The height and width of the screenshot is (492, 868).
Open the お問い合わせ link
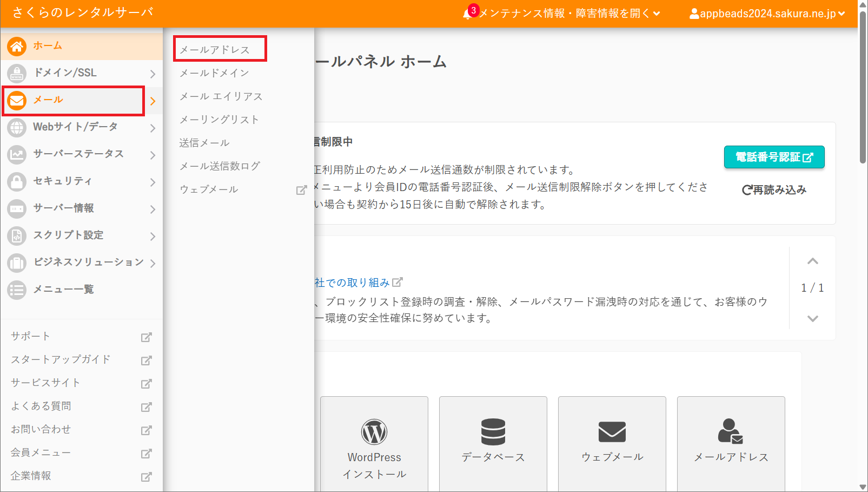click(41, 429)
